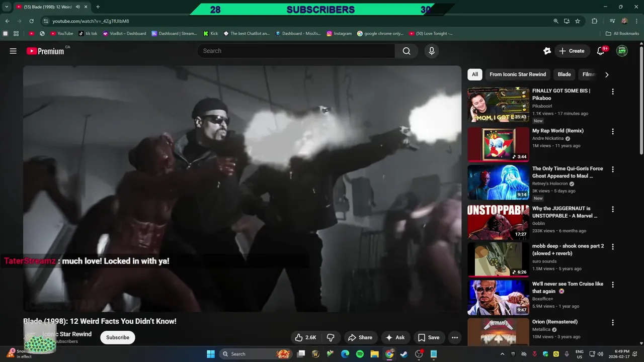Go to YouTube Premium home logo
The width and height of the screenshot is (644, 362).
coord(45,51)
